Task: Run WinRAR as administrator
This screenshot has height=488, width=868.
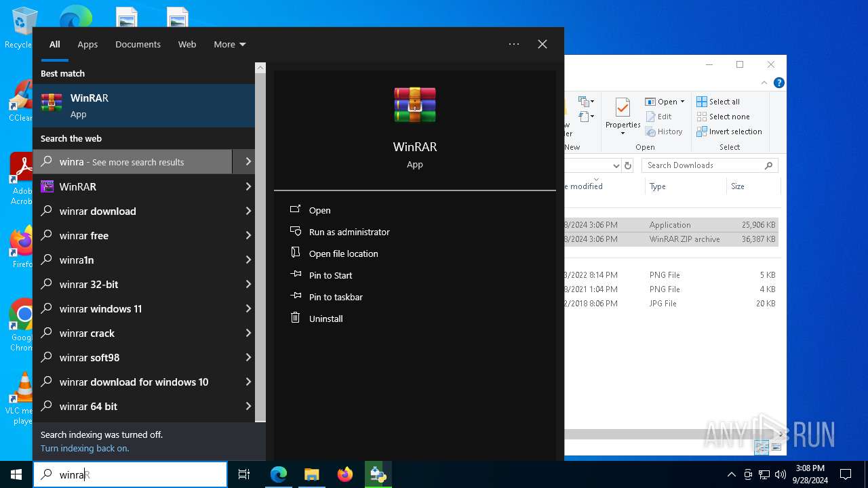Action: [349, 232]
